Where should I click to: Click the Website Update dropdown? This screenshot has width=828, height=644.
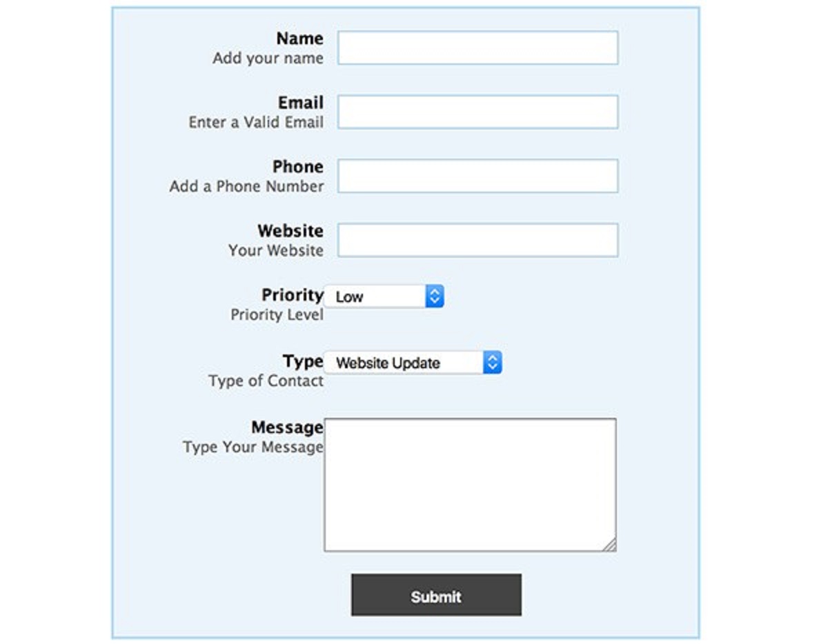pyautogui.click(x=400, y=362)
